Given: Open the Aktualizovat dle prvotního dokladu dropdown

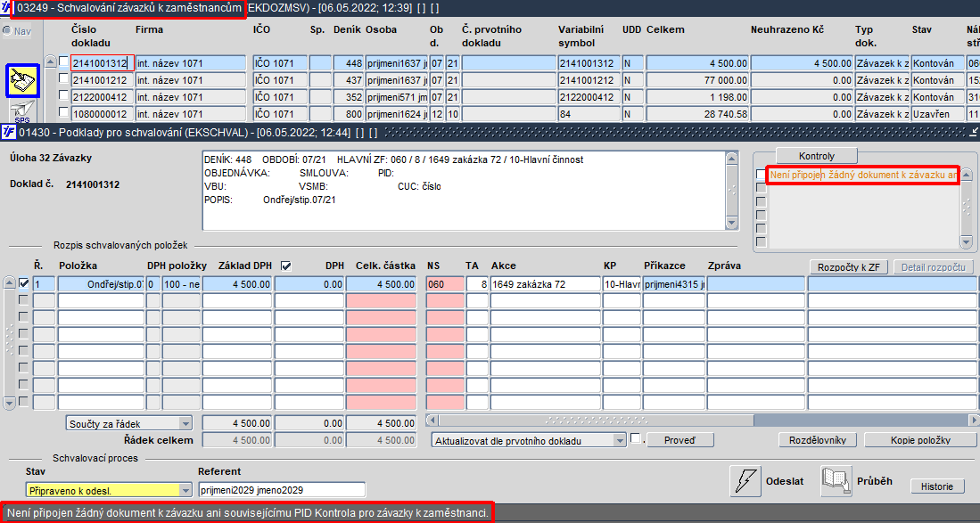Looking at the screenshot, I should tap(620, 440).
